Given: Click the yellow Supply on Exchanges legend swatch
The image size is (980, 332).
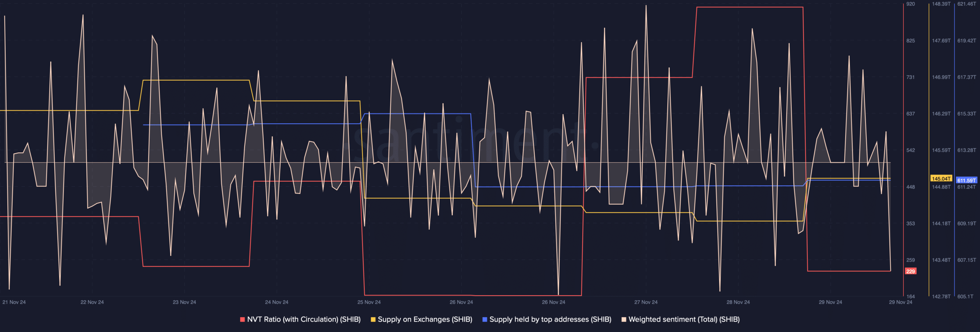Looking at the screenshot, I should [373, 319].
